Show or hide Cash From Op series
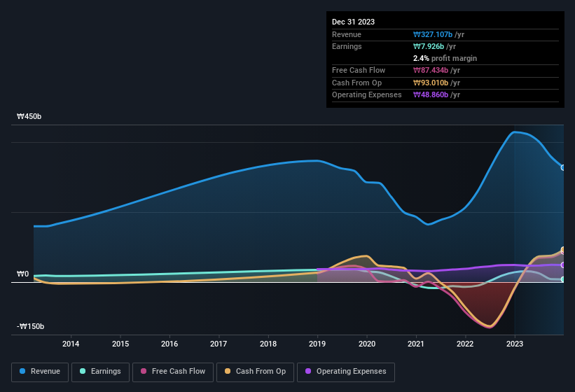Image resolution: width=575 pixels, height=392 pixels. point(255,372)
